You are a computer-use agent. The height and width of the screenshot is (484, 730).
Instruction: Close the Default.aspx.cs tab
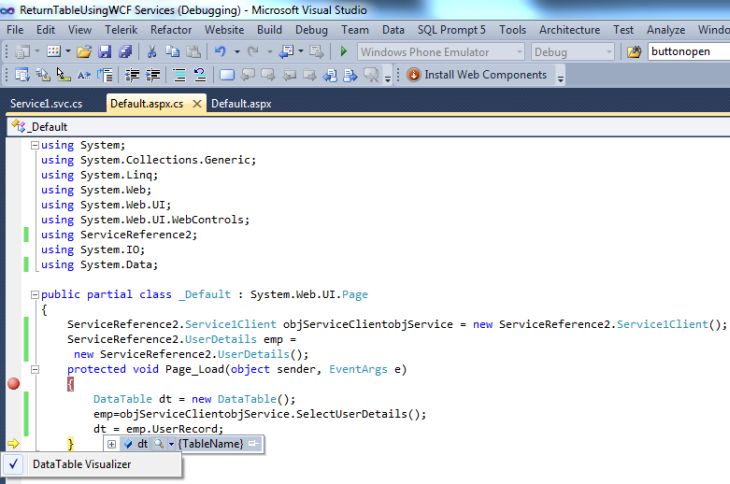tap(197, 104)
